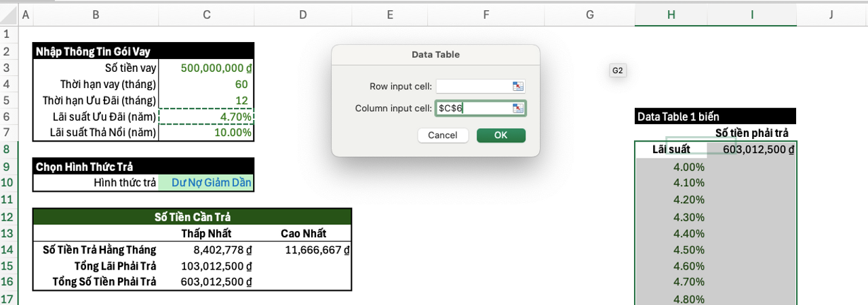Click the 11,666,667 đ highest payment cell

(x=302, y=249)
